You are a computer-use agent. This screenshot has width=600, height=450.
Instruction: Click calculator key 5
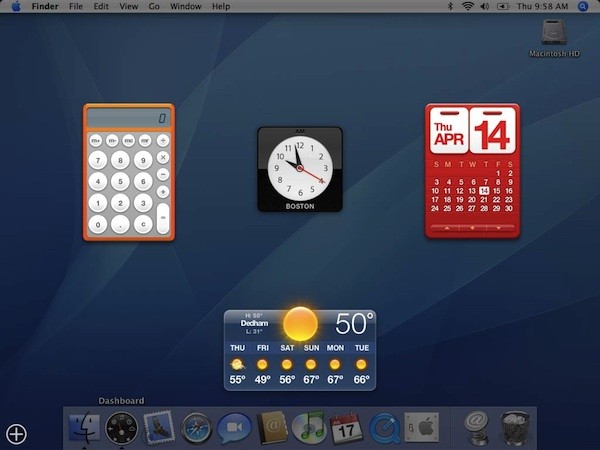[x=120, y=181]
